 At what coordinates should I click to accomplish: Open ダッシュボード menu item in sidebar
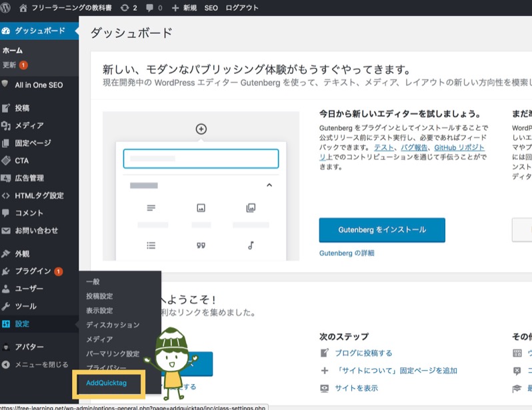point(39,31)
